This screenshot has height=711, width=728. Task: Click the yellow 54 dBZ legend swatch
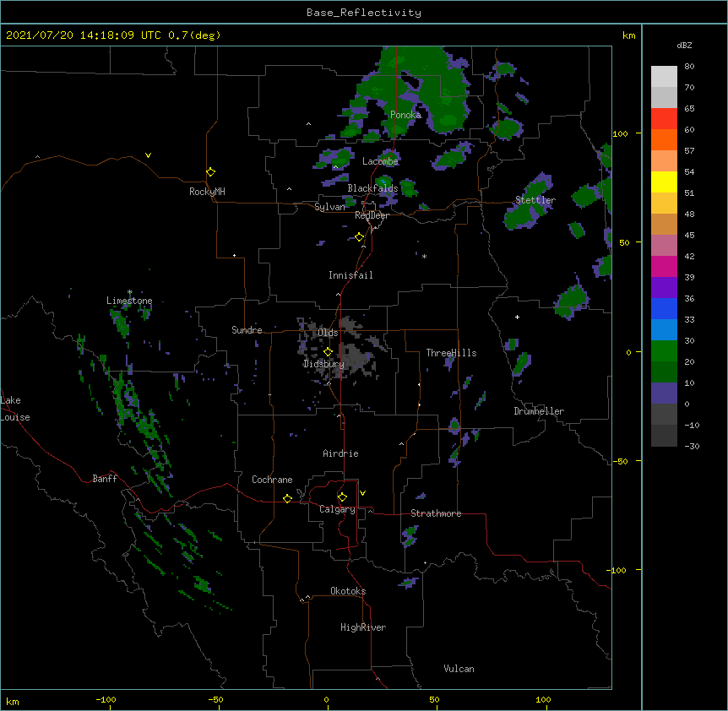pyautogui.click(x=664, y=182)
